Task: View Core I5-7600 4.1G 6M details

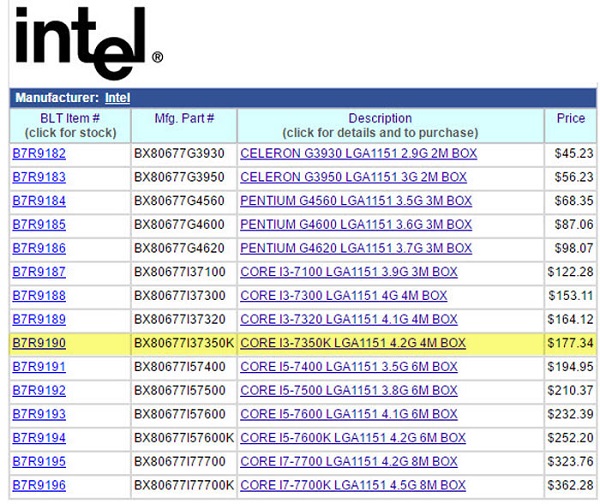Action: (349, 414)
